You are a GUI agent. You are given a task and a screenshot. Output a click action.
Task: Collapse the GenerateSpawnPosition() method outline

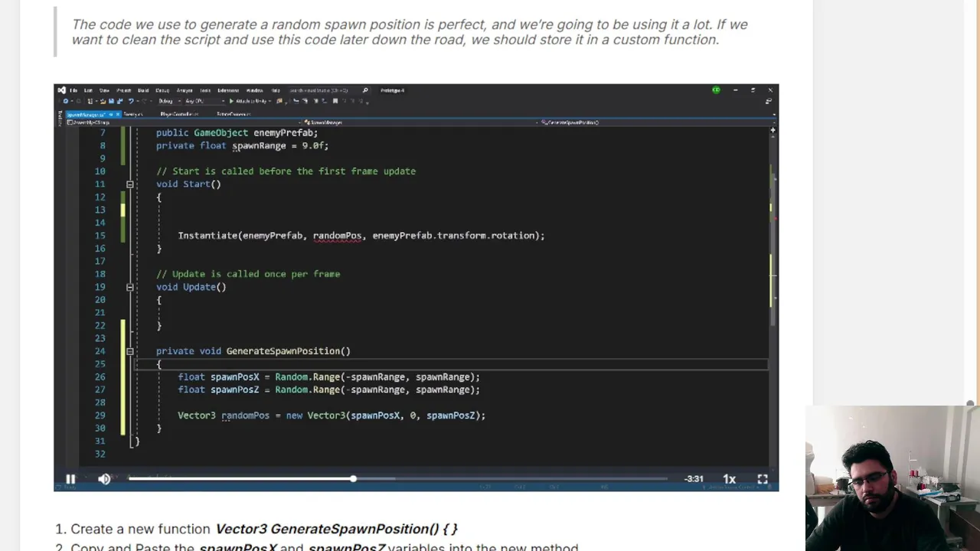click(129, 351)
